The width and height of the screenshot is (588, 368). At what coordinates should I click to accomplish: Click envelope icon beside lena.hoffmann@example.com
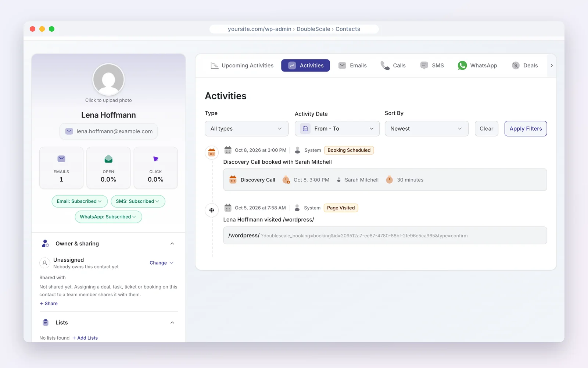(69, 131)
